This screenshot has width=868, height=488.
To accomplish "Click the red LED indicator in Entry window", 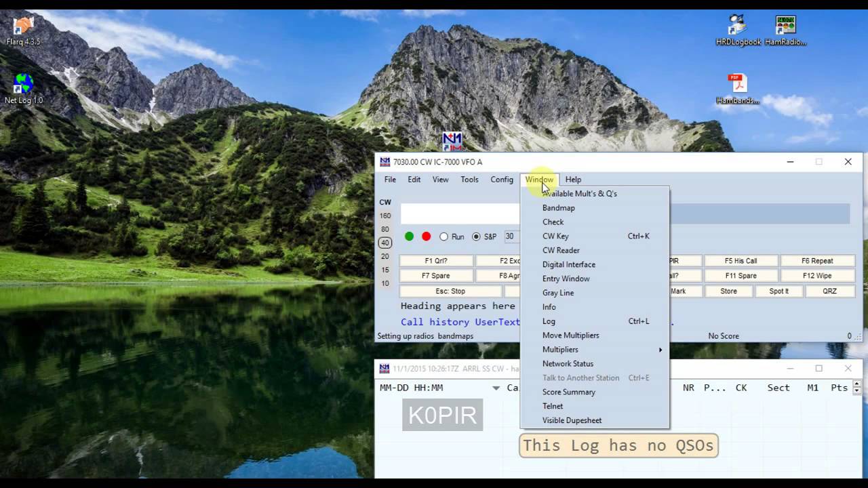I will click(426, 237).
